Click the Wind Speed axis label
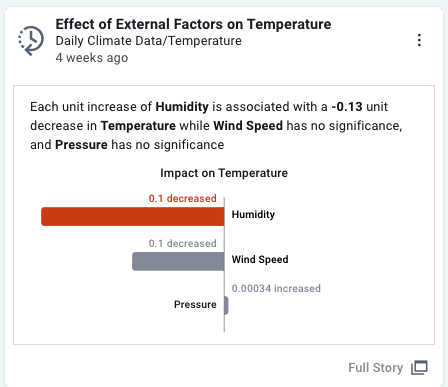The width and height of the screenshot is (448, 387). (x=260, y=259)
